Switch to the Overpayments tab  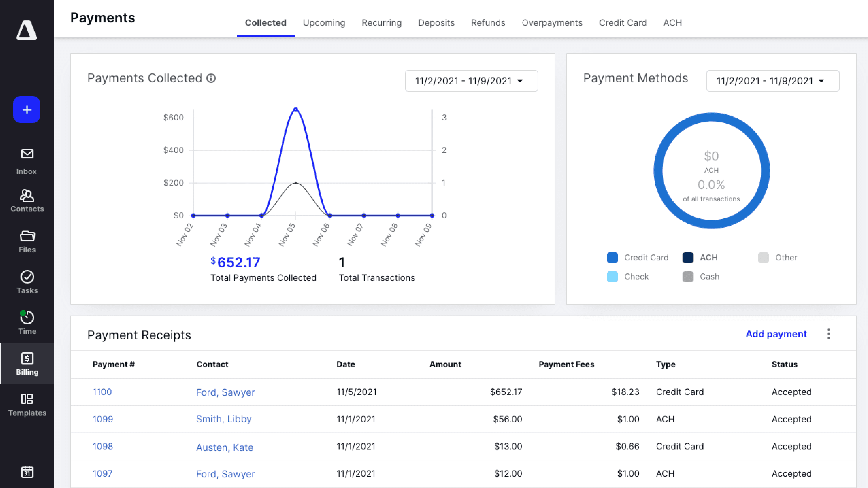(552, 23)
